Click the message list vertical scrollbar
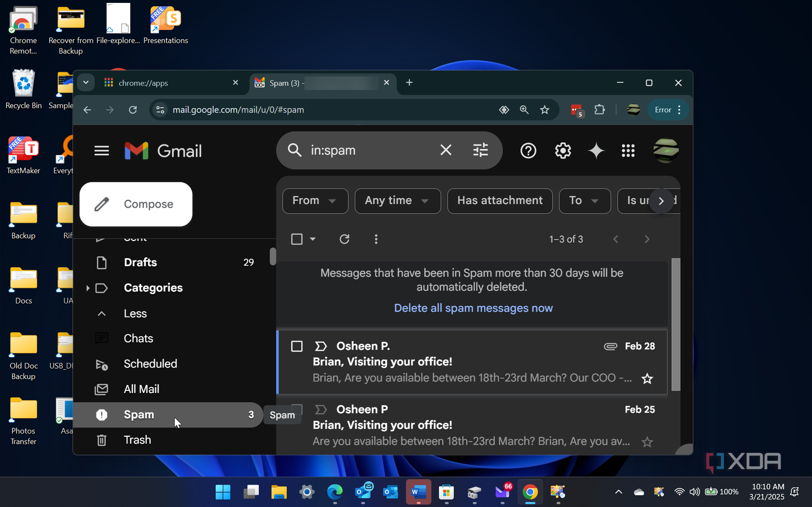Image resolution: width=812 pixels, height=507 pixels. [676, 325]
